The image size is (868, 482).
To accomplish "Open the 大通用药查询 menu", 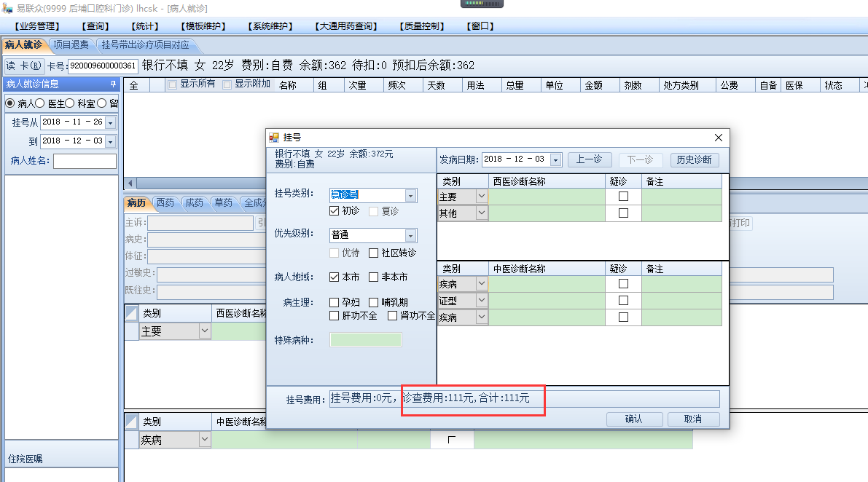I will 346,26.
